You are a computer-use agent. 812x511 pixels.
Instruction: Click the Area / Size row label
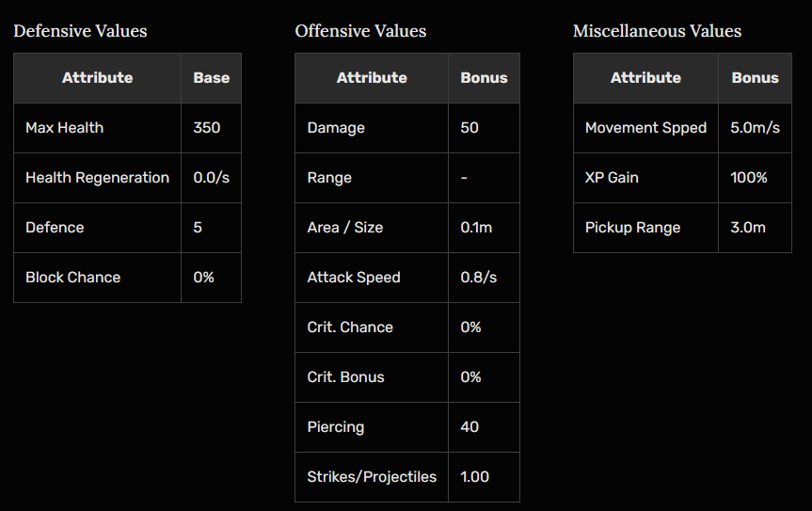point(344,228)
